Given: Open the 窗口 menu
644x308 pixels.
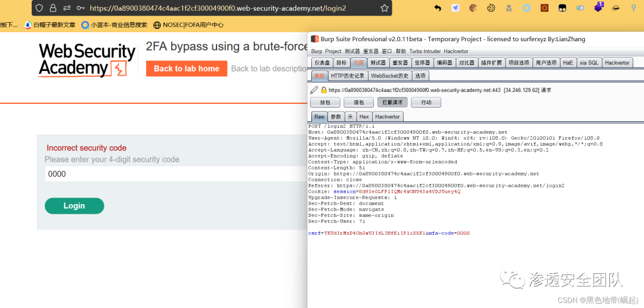Looking at the screenshot, I should 387,51.
